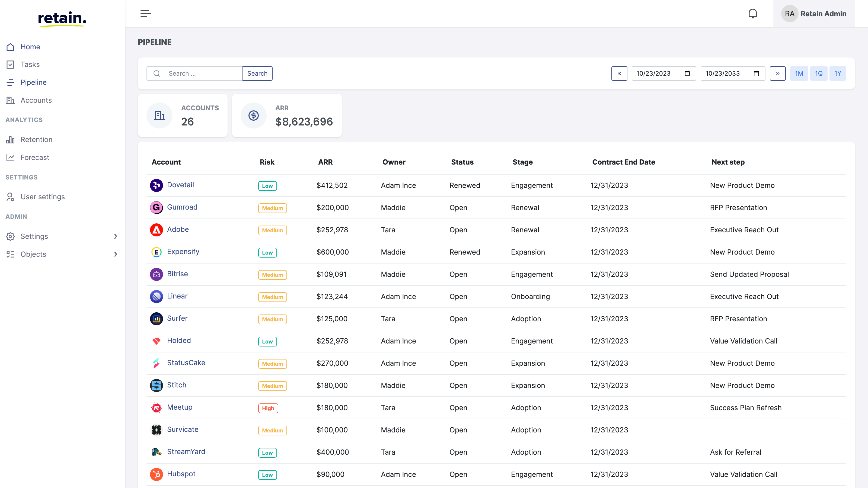This screenshot has width=868, height=488.
Task: Select the Home icon in sidebar
Action: pos(10,47)
